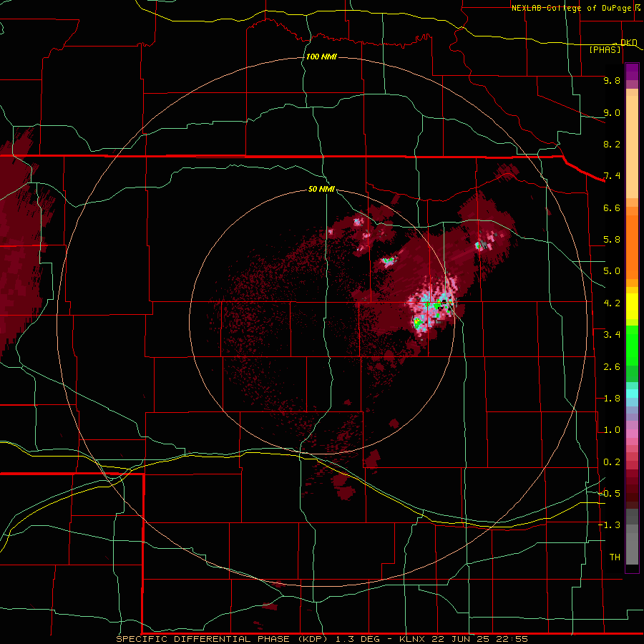Click the TH legend label
The height and width of the screenshot is (644, 644).
click(615, 557)
